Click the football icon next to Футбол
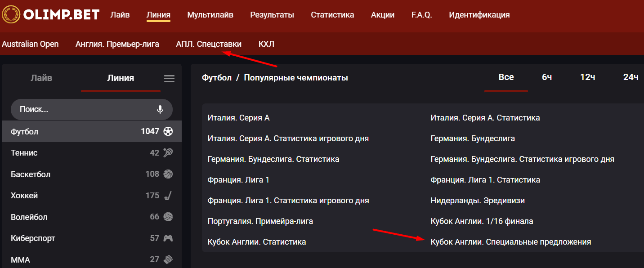 click(168, 131)
